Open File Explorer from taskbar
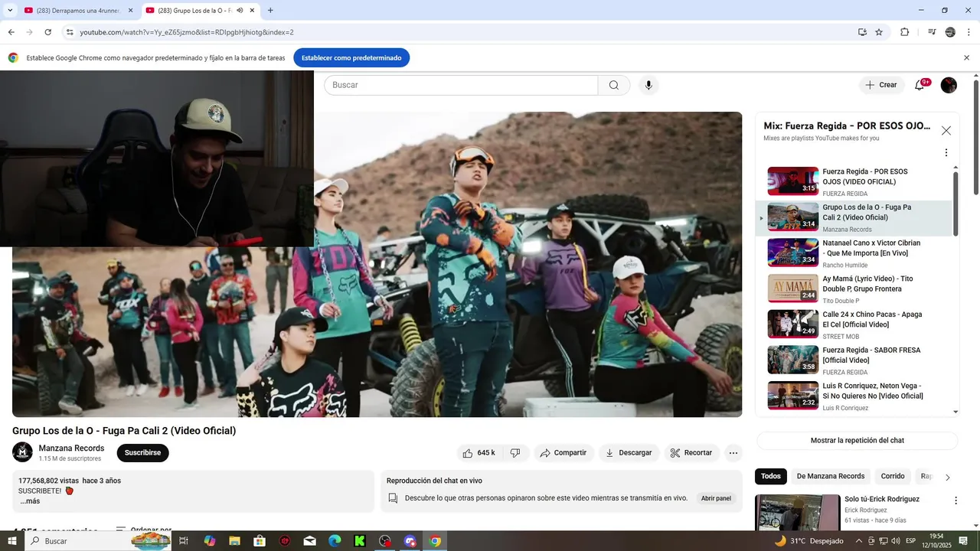980x551 pixels. (x=234, y=541)
